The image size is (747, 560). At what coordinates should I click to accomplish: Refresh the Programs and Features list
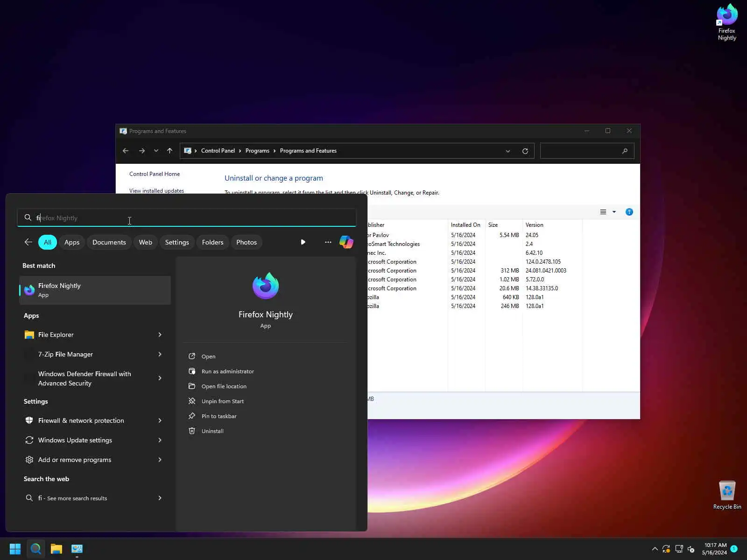tap(525, 151)
